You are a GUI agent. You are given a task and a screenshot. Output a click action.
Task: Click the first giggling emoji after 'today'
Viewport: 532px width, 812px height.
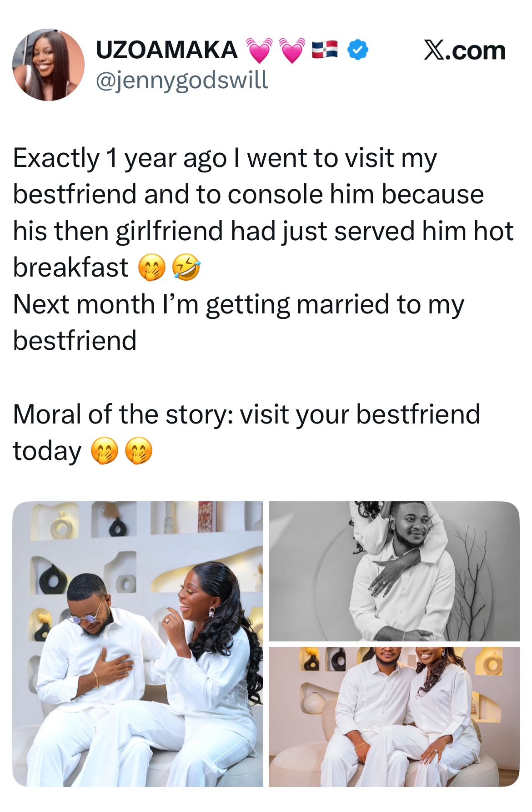pyautogui.click(x=105, y=451)
